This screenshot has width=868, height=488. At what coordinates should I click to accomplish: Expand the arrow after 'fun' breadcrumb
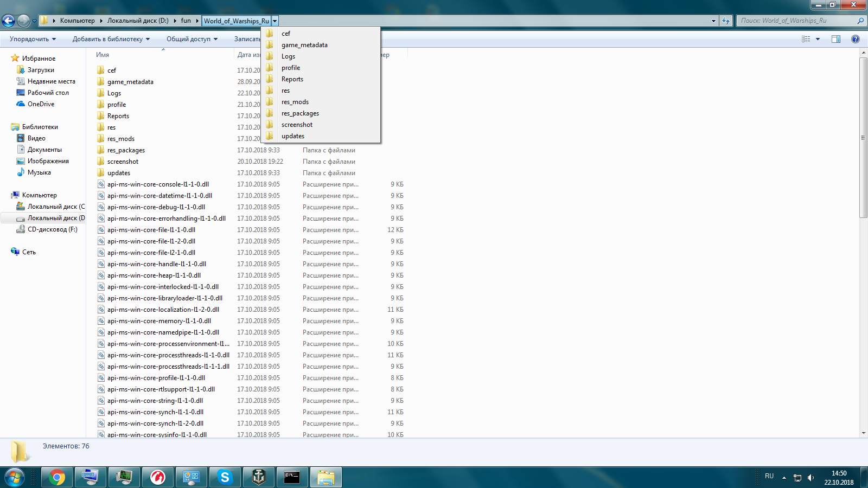point(197,21)
